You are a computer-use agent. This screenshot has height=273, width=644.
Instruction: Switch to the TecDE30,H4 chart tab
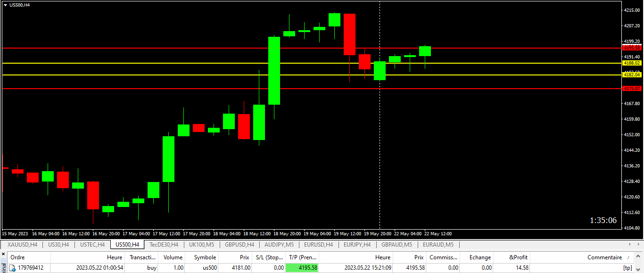[164, 244]
